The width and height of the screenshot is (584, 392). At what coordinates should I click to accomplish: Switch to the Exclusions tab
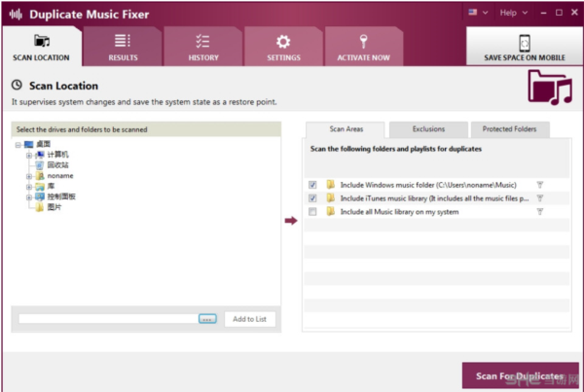tap(428, 129)
